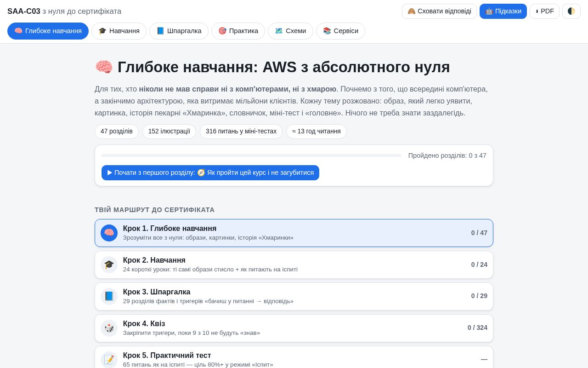Click progress counter 0 / 24

point(479,264)
